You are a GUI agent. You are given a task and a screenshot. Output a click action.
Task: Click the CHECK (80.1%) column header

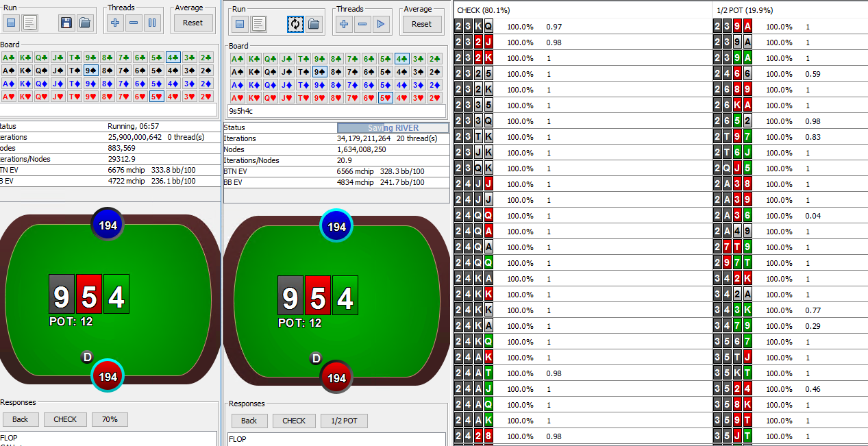(x=582, y=10)
